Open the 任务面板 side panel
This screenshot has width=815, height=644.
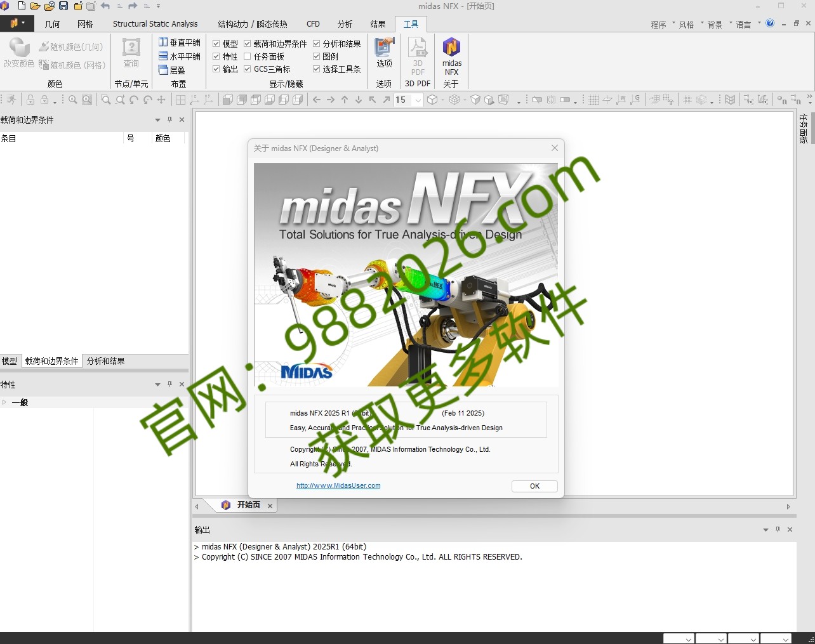coord(804,129)
